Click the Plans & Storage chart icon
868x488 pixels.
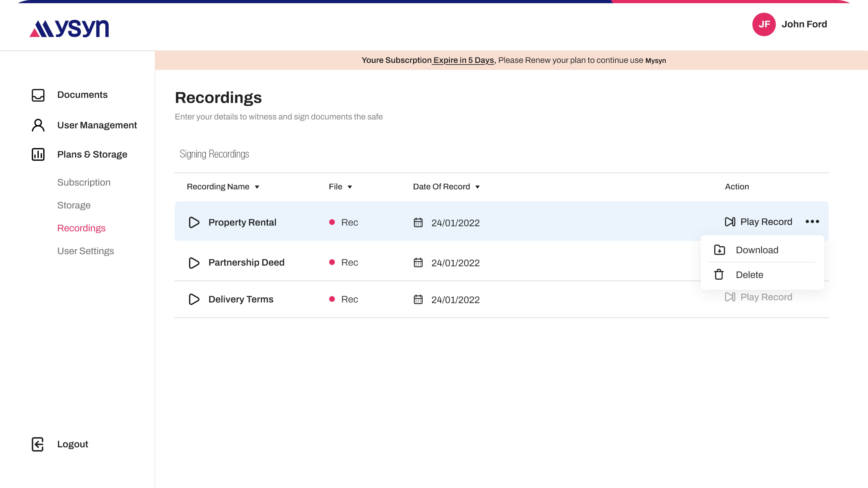(x=38, y=154)
